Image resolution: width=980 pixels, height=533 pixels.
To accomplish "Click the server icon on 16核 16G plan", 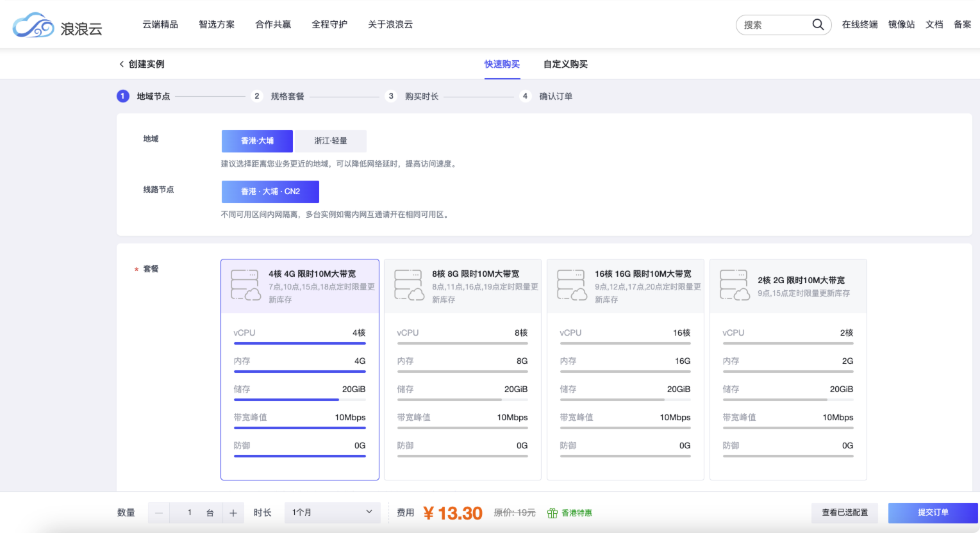I will pos(572,285).
